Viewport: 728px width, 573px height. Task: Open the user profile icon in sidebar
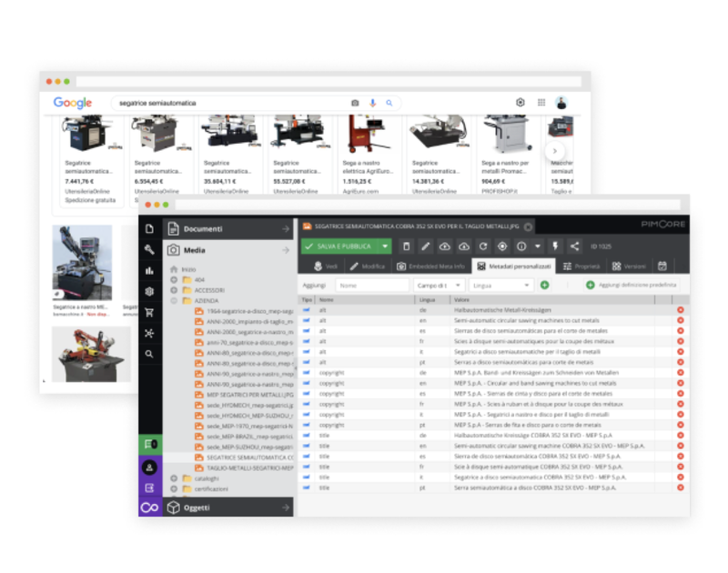pos(149,467)
